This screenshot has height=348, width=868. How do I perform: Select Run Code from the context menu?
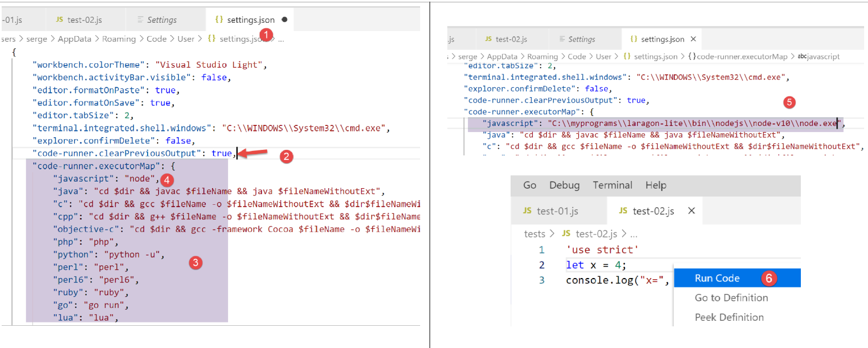(717, 279)
